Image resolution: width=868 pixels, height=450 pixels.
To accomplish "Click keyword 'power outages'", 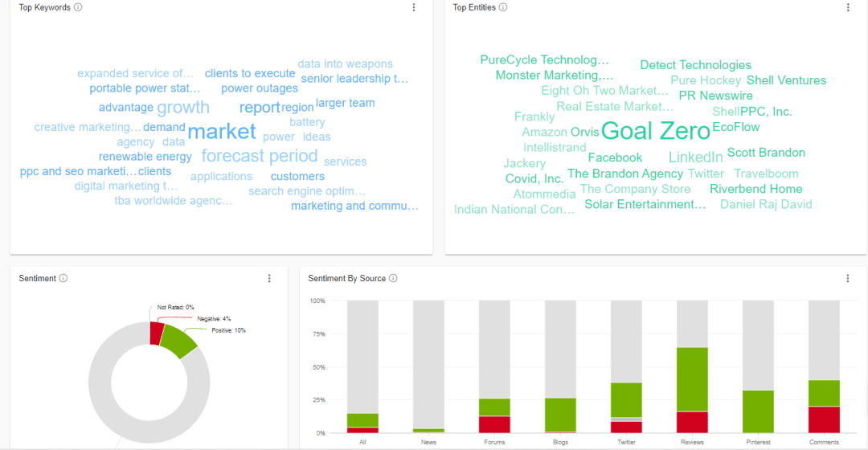I will click(260, 88).
